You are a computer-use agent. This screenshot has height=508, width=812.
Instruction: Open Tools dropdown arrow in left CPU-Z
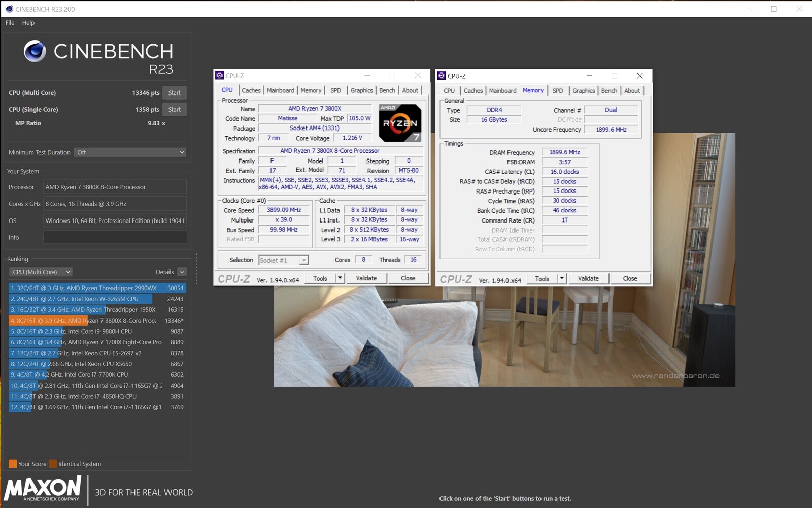(x=340, y=278)
